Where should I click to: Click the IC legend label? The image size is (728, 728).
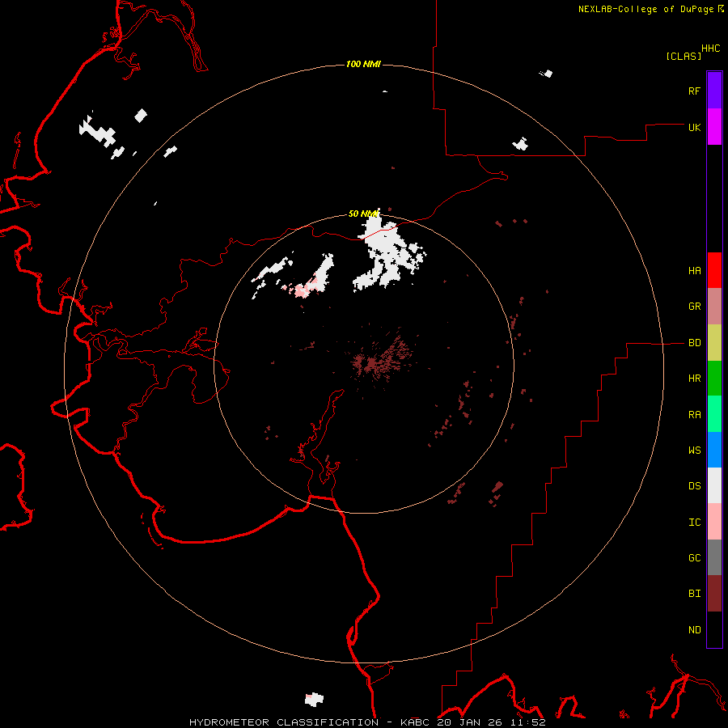click(x=694, y=523)
